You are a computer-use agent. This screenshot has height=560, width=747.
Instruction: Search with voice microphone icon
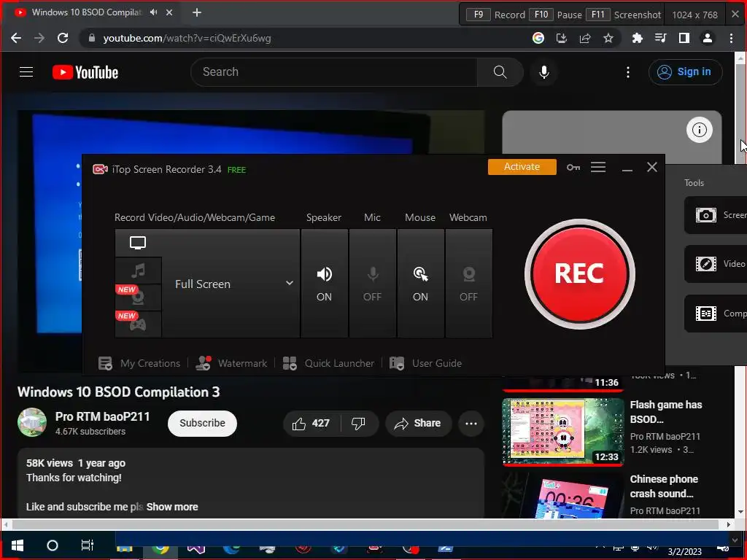[544, 72]
